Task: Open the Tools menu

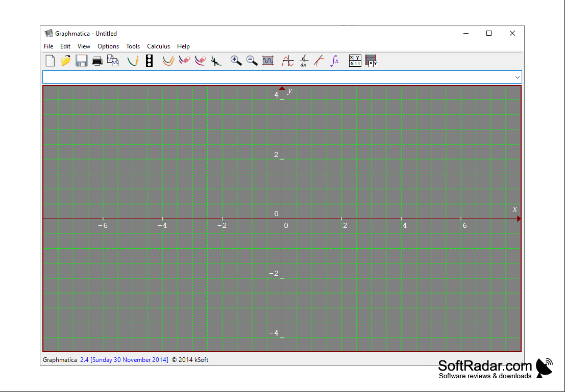Action: pos(133,46)
